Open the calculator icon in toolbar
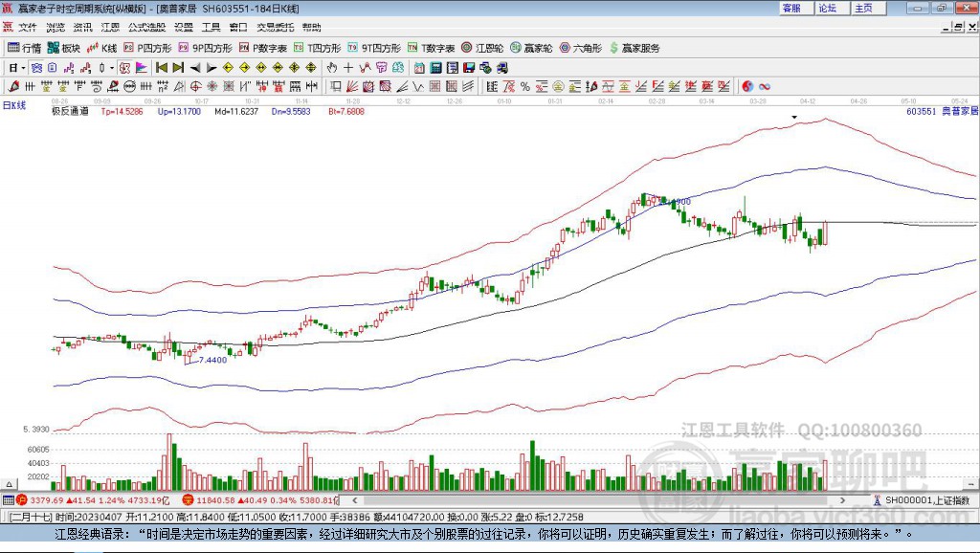The image size is (980, 553). (436, 68)
